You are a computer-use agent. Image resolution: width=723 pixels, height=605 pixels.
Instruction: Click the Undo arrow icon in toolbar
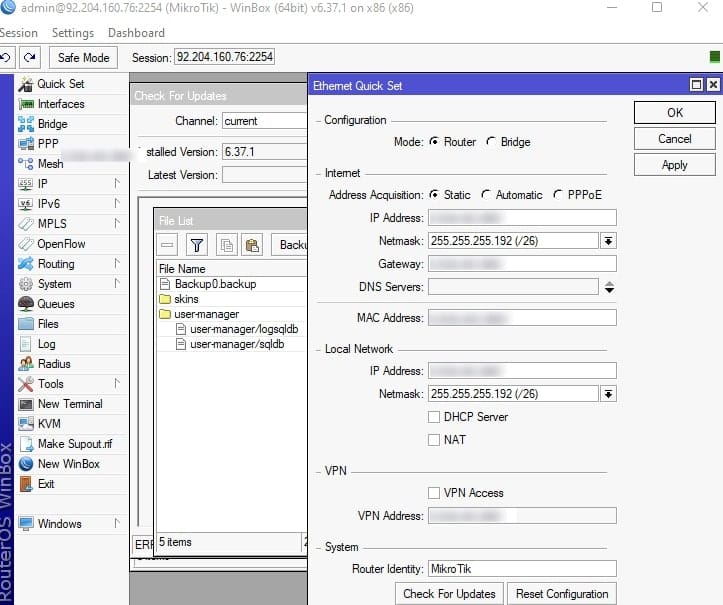pos(7,58)
